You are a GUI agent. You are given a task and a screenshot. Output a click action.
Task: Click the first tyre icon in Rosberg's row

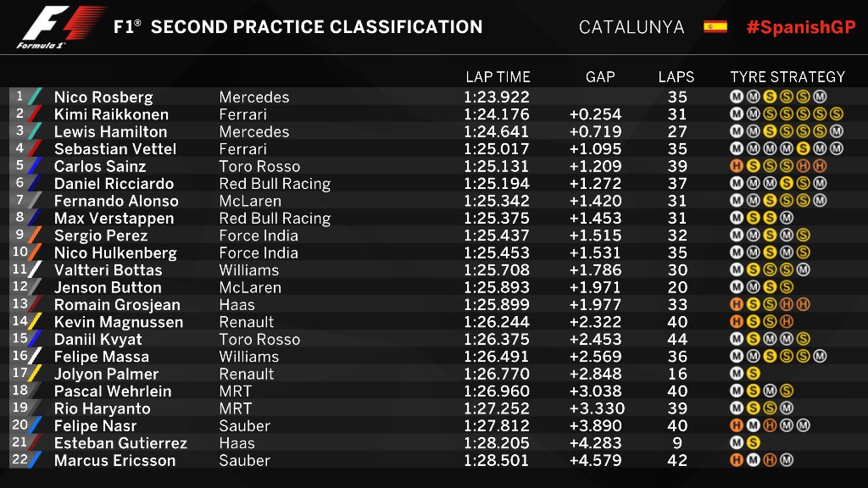point(737,97)
